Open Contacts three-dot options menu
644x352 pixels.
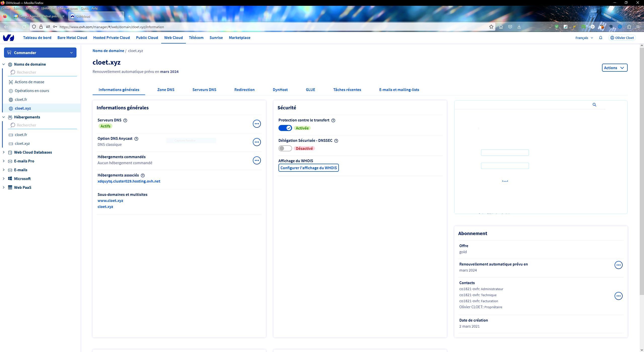(x=618, y=296)
